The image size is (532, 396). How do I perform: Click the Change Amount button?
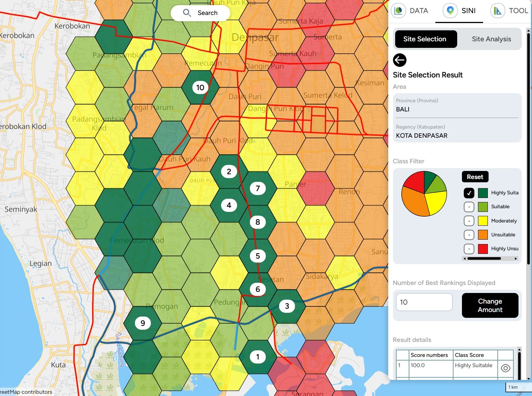[490, 305]
